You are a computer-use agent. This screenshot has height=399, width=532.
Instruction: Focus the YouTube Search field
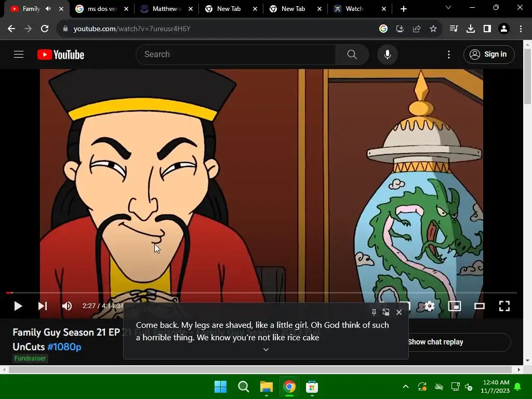(x=236, y=54)
